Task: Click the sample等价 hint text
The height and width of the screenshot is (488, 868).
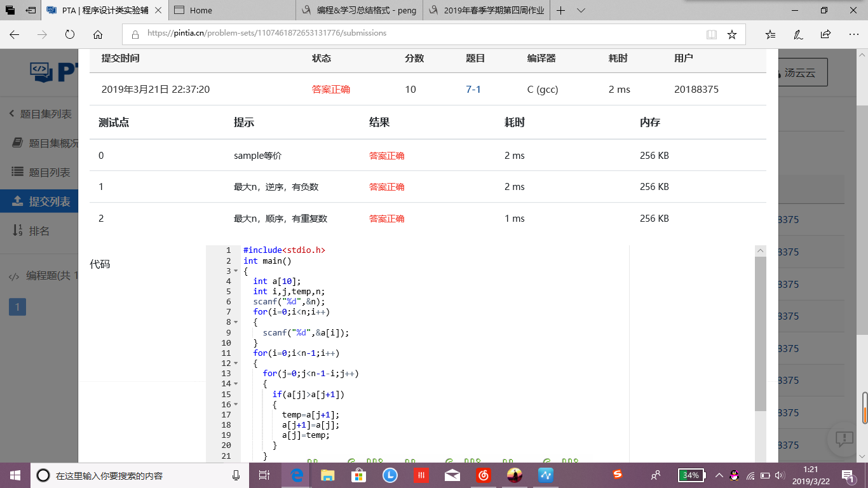Action: point(257,156)
